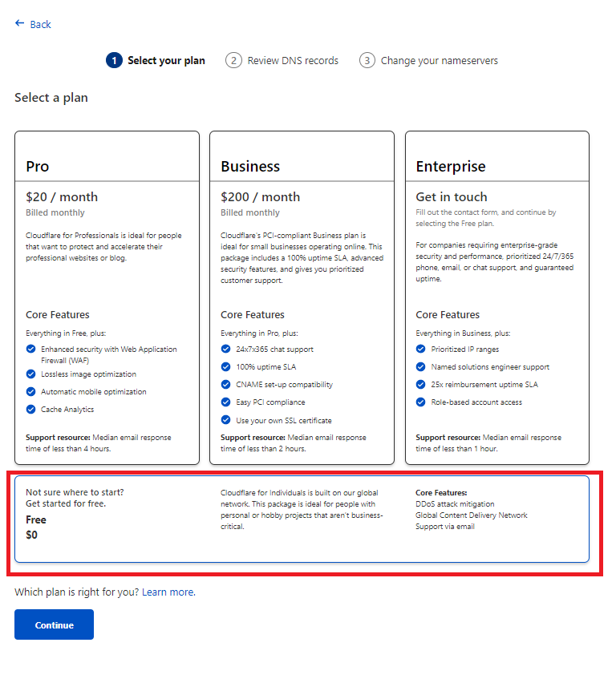Click step 3 circle Change your nameservers
Image resolution: width=616 pixels, height=687 pixels.
(x=367, y=61)
